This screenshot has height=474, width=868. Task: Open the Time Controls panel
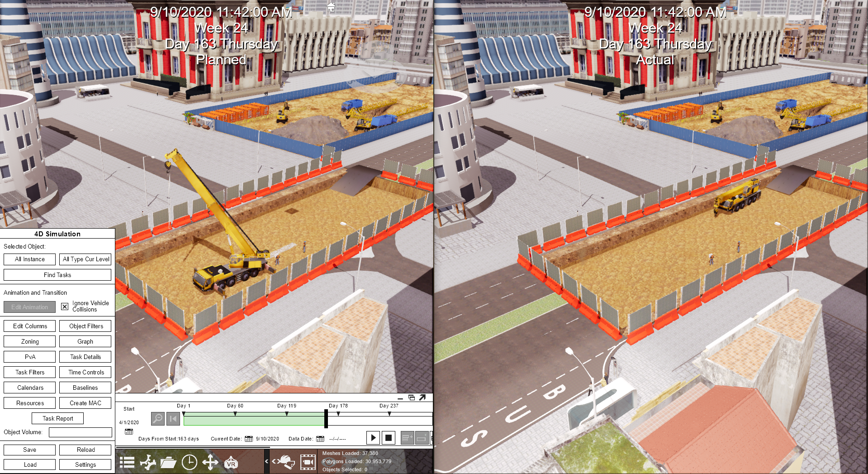coord(85,372)
